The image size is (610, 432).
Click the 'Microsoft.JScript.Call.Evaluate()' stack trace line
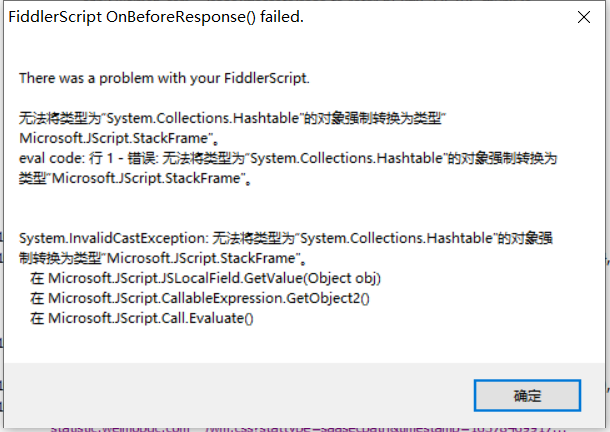(x=142, y=318)
